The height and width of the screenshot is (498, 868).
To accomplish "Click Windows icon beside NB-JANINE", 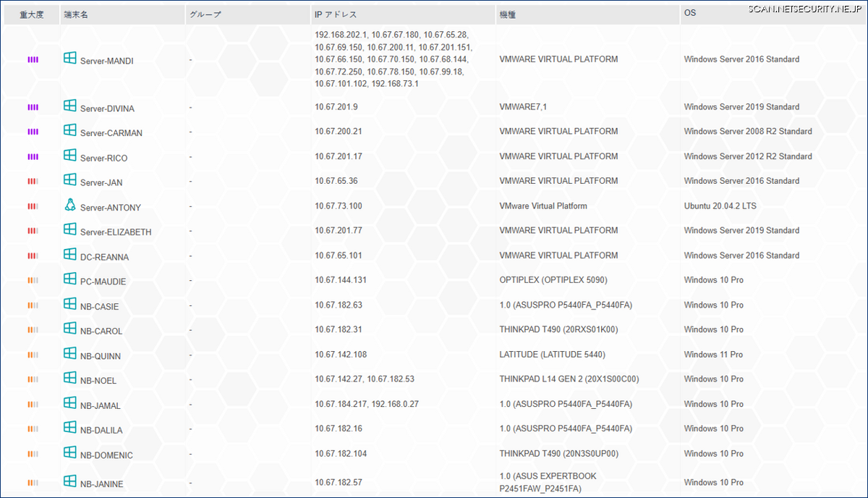I will tap(69, 481).
